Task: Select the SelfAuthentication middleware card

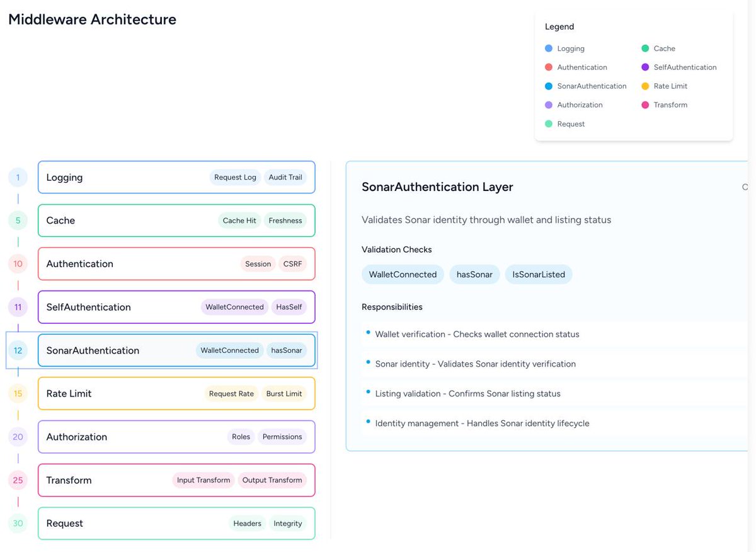Action: 176,307
